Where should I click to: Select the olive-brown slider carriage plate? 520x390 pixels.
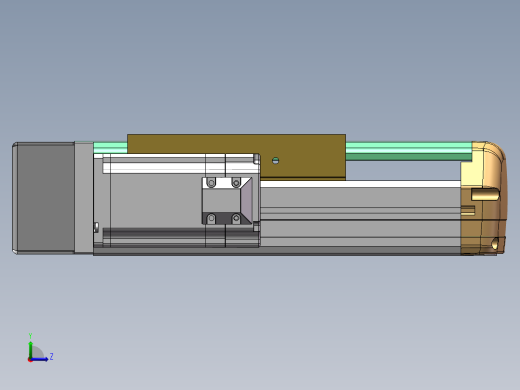tap(236, 156)
